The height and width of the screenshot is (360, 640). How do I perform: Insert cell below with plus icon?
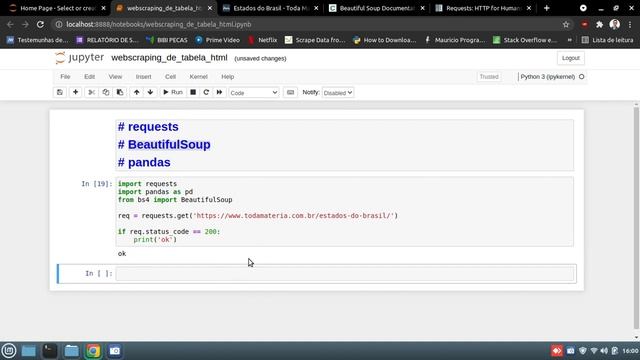tap(76, 93)
